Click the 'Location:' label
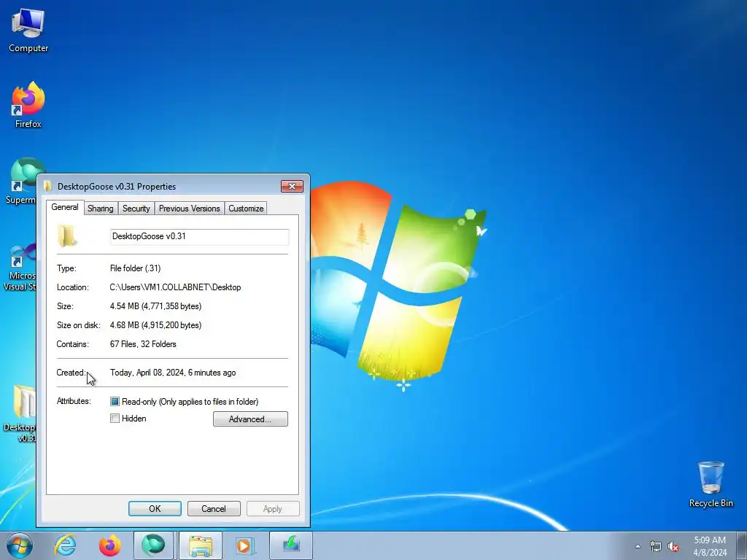This screenshot has height=560, width=747. click(72, 287)
